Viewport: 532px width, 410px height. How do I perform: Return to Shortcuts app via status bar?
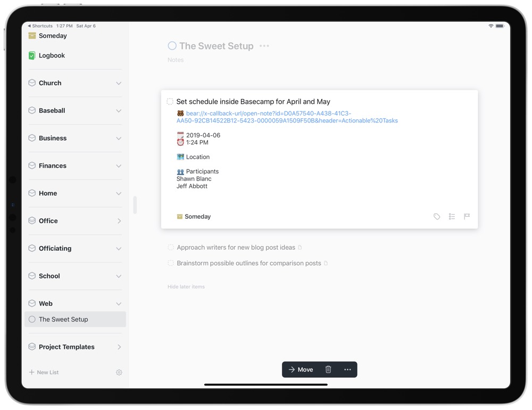[x=40, y=26]
